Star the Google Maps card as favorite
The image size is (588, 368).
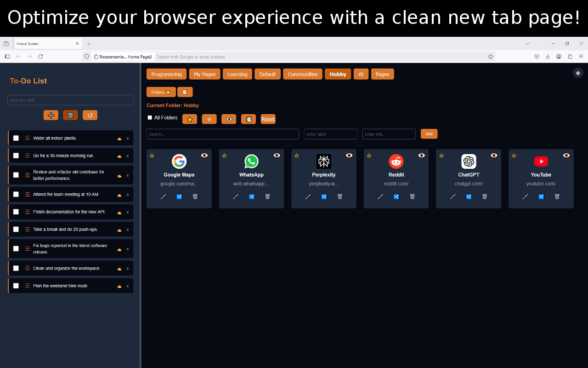click(x=152, y=156)
